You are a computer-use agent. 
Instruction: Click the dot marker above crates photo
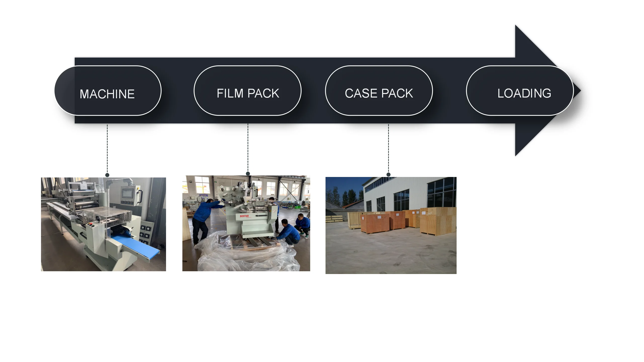(388, 174)
